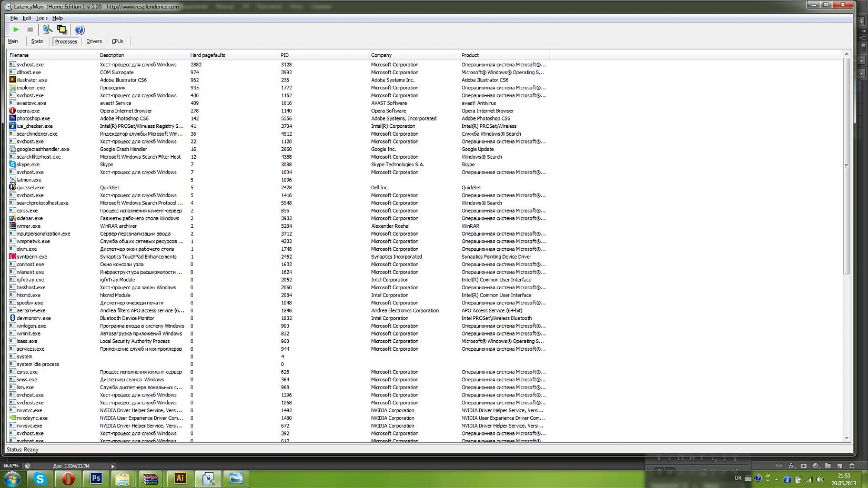Select the syntpenh.exe process row
Viewport: 868px width, 488px height.
[279, 257]
